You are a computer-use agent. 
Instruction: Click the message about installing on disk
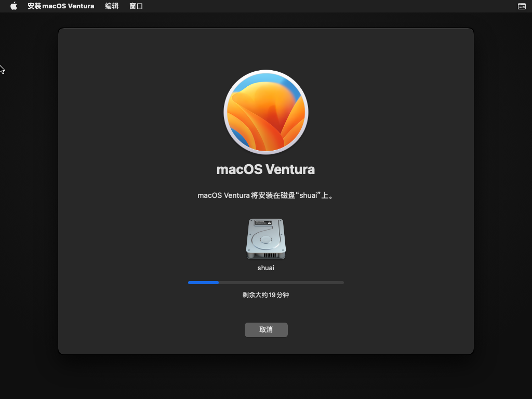coord(265,196)
